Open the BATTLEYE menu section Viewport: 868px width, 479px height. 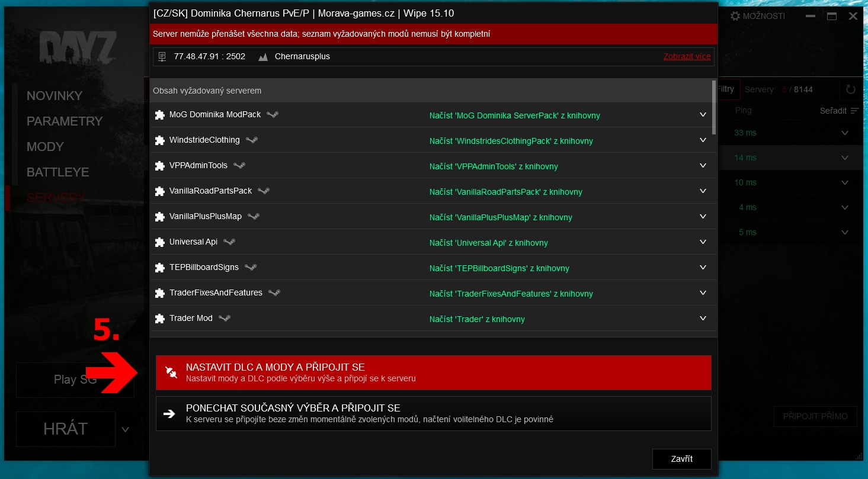(57, 172)
